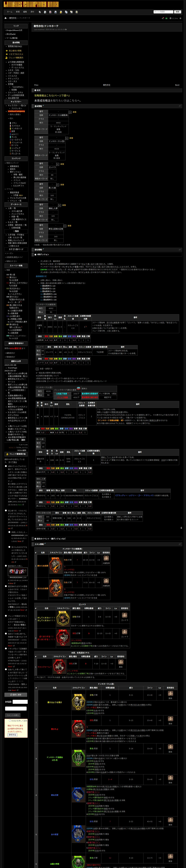Click the 燃えるような渇き skill icon

point(78,702)
